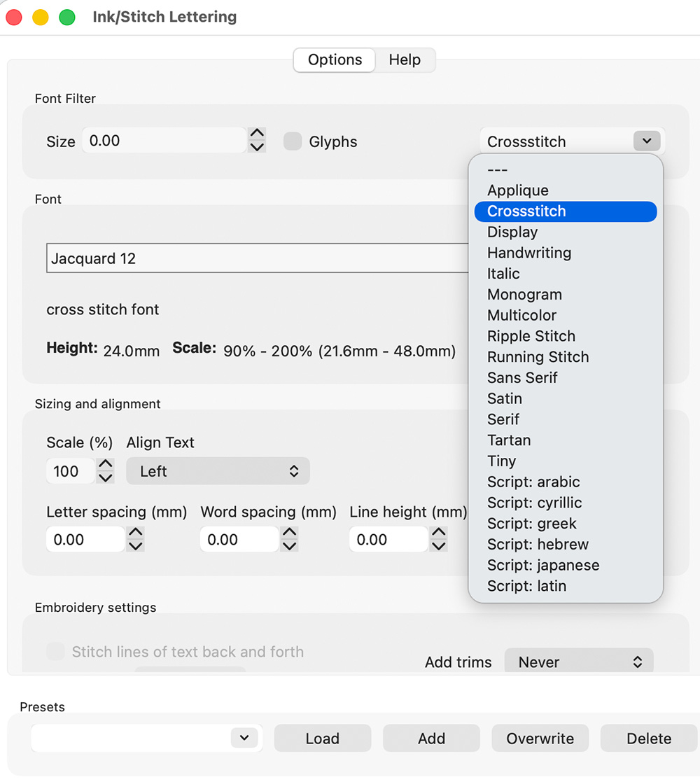This screenshot has width=700, height=782.
Task: Select Tiny font category
Action: tap(566, 461)
